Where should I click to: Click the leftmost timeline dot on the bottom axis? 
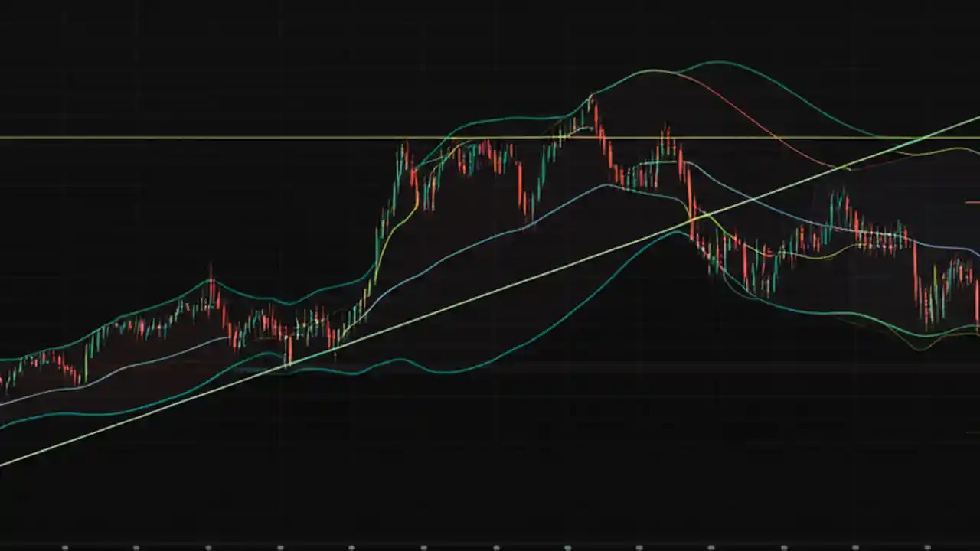click(65, 545)
